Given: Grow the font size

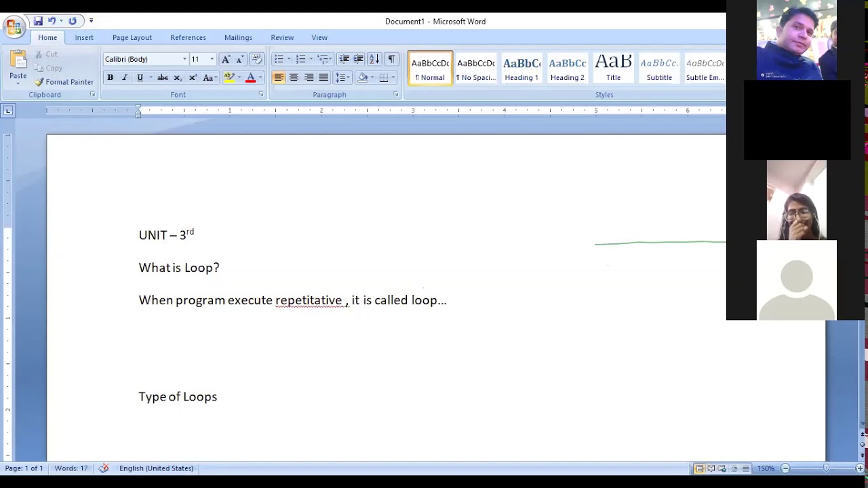Looking at the screenshot, I should (x=226, y=59).
